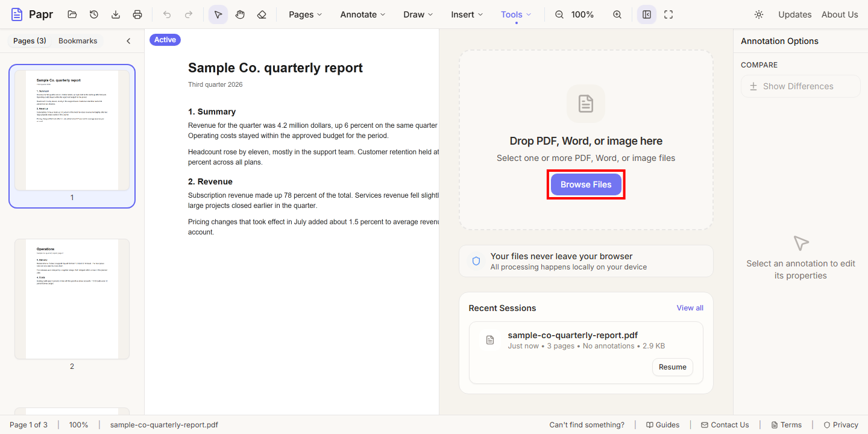Open the Guides link in the footer
This screenshot has width=868, height=434.
[x=662, y=425]
